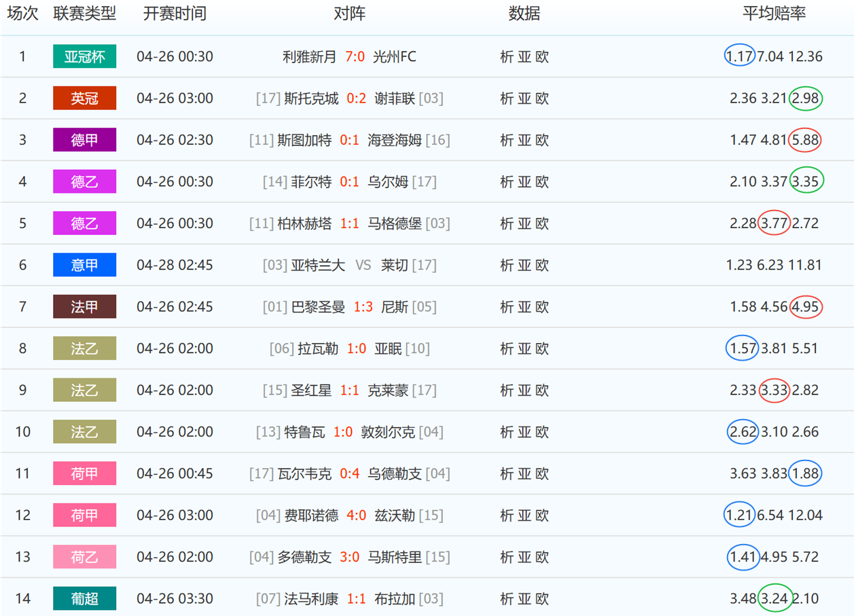Screen dimensions: 854x616
Task: Click the 12.36 away odds
Action: coord(806,56)
